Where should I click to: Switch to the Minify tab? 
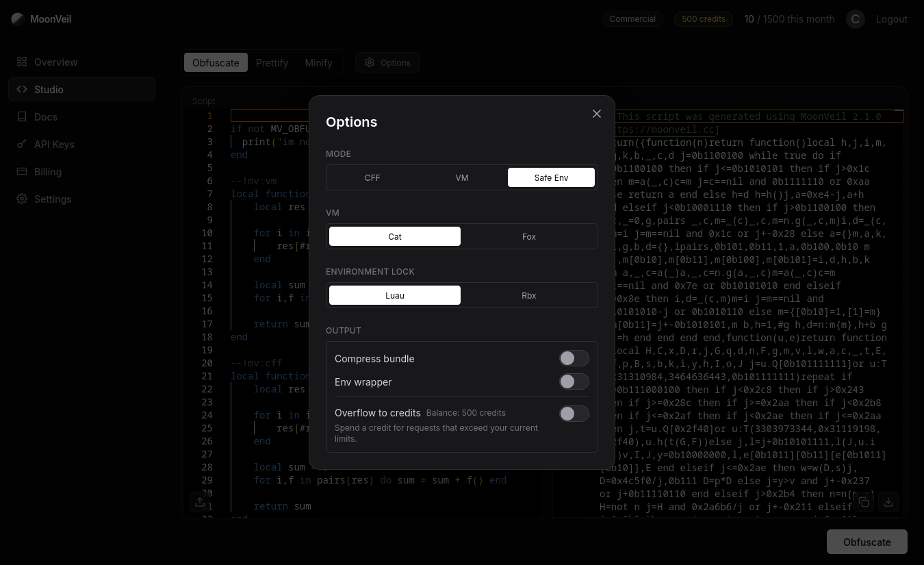pyautogui.click(x=319, y=62)
